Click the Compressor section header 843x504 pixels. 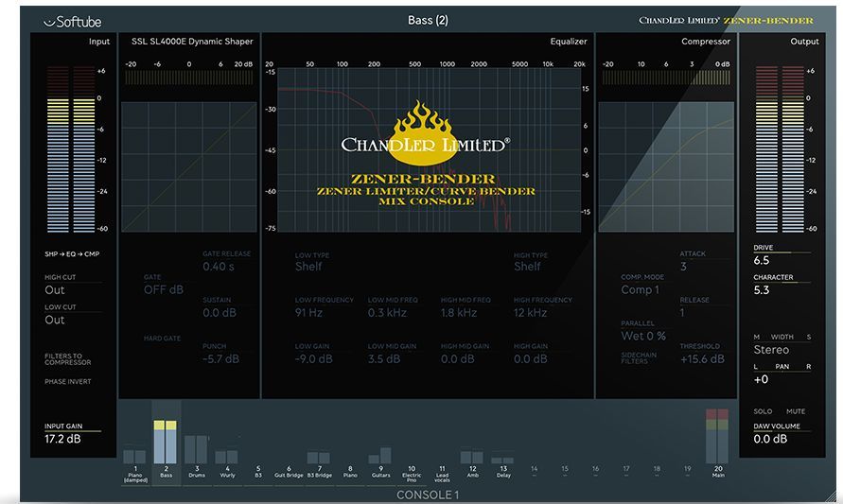(x=706, y=42)
